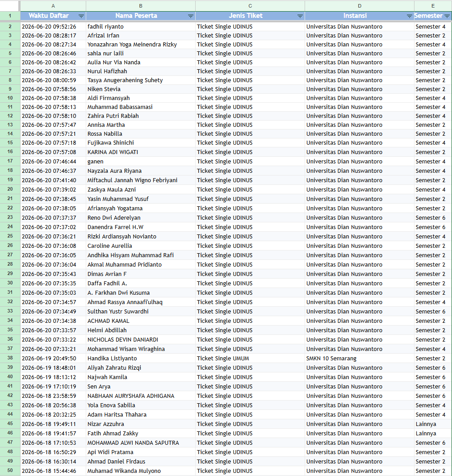Select column B header
The height and width of the screenshot is (476, 452).
click(141, 6)
